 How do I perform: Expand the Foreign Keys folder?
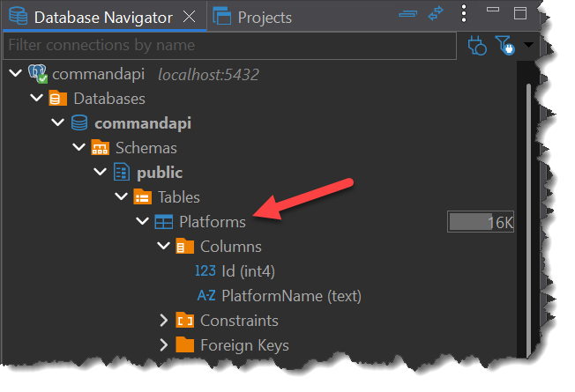coord(163,345)
